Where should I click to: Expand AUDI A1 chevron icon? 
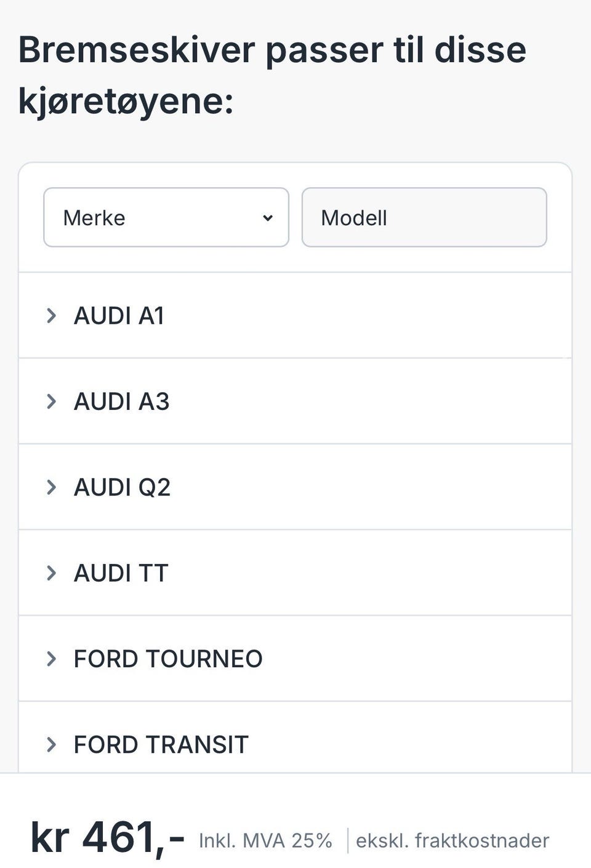click(x=52, y=316)
